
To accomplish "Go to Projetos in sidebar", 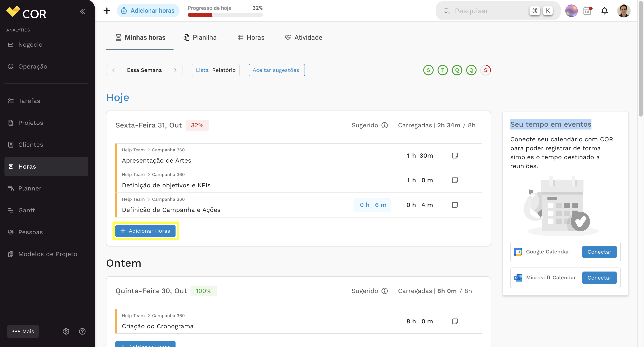I will tap(46, 123).
